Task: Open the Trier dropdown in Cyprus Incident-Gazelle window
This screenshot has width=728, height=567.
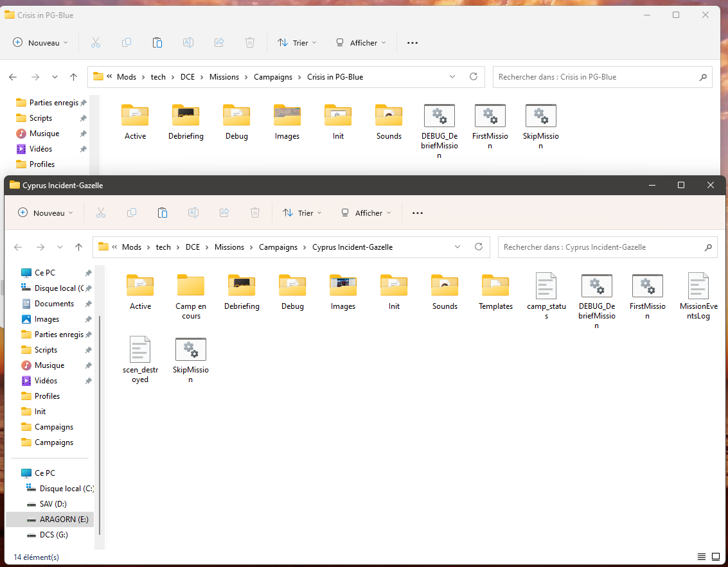Action: click(x=302, y=213)
